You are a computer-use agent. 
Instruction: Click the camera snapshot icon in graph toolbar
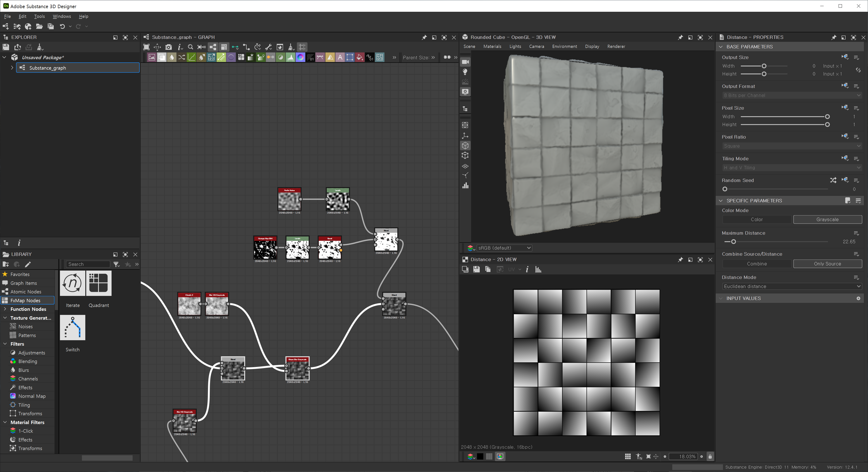point(169,47)
